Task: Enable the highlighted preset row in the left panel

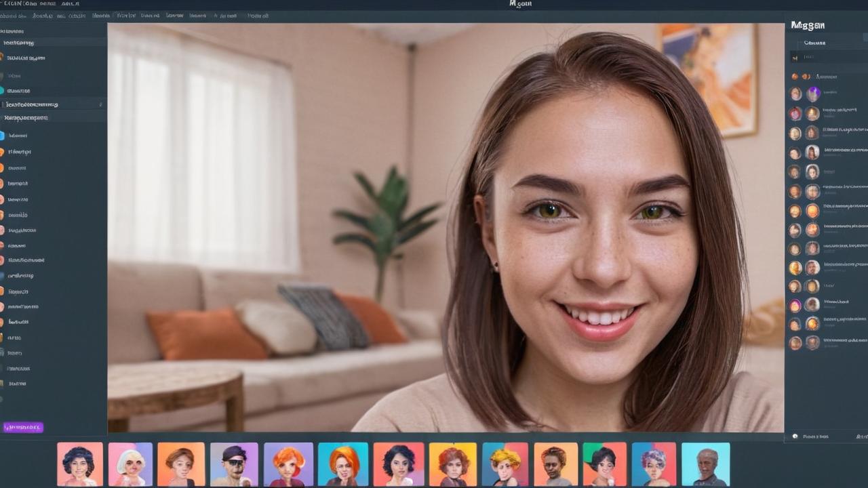Action: (47, 104)
